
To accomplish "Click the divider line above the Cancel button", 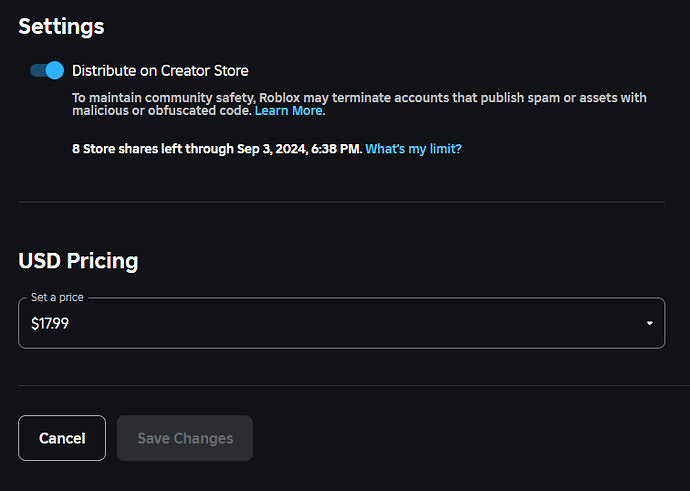I will click(x=354, y=385).
